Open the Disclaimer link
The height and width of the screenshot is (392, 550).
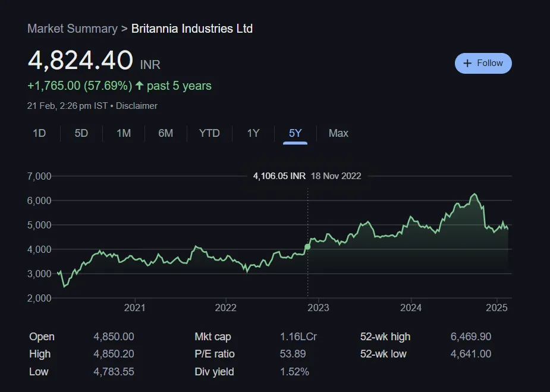(136, 106)
